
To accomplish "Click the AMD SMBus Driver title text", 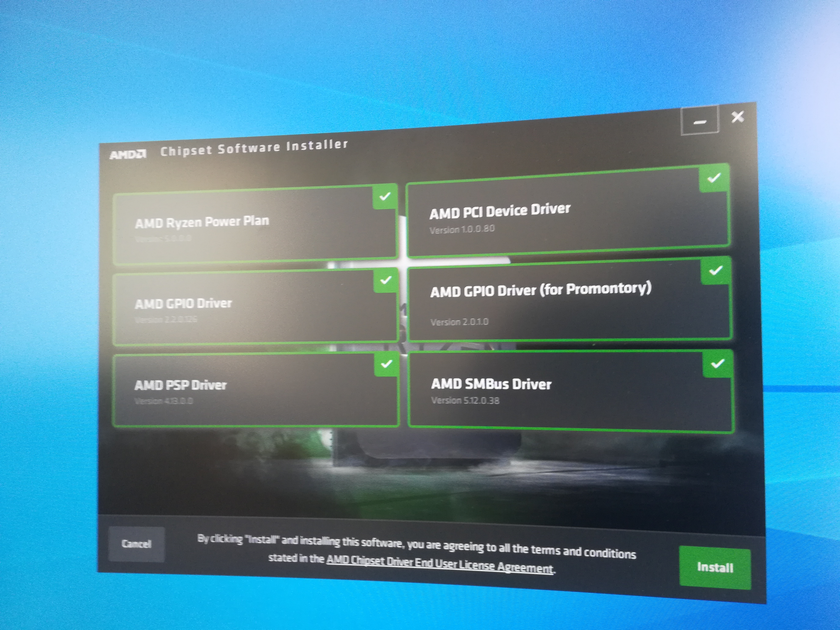I will tap(491, 384).
